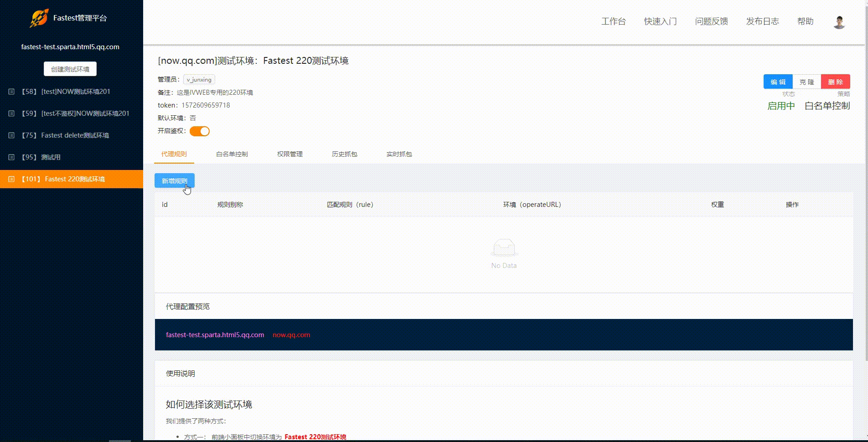Open the 实时抓包 tab
Viewport: 868px width, 442px height.
[x=399, y=154]
